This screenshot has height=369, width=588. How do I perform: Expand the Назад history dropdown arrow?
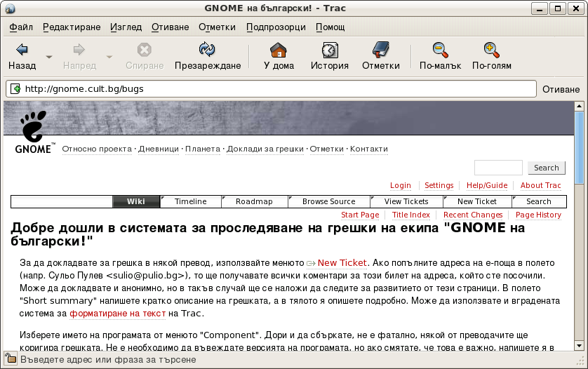(49, 56)
